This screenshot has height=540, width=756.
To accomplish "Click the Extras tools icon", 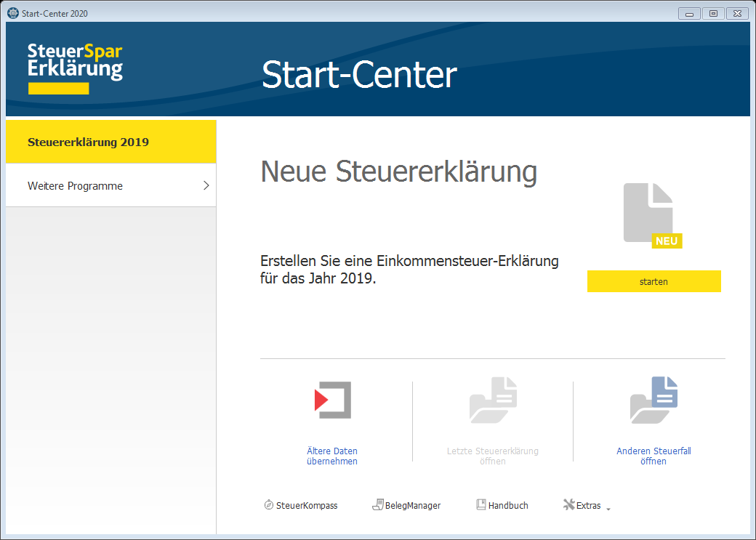I will (x=569, y=505).
